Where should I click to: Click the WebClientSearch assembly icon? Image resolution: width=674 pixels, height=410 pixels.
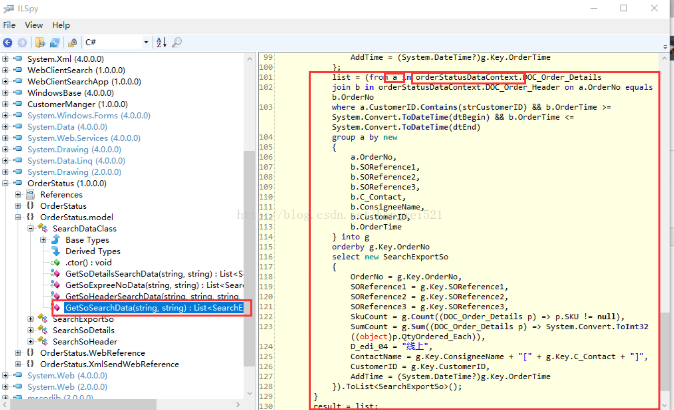[x=18, y=70]
